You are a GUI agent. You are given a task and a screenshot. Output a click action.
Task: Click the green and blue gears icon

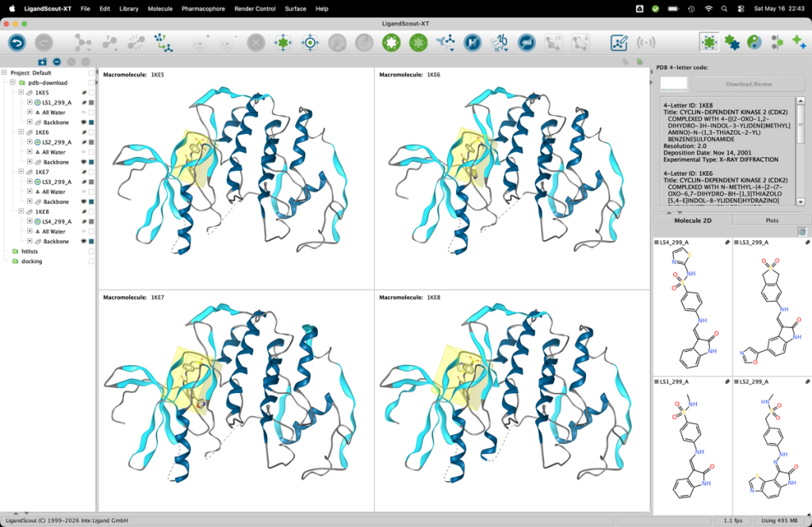732,43
